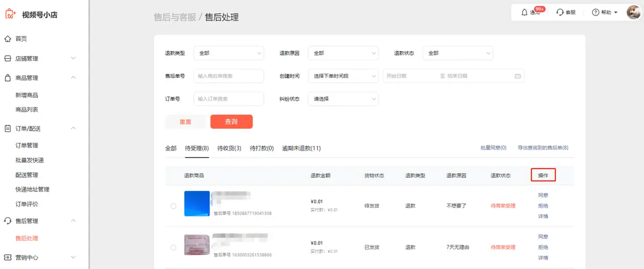The width and height of the screenshot is (644, 269).
Task: Open the 选择下单时间段 dropdown
Action: (x=343, y=76)
